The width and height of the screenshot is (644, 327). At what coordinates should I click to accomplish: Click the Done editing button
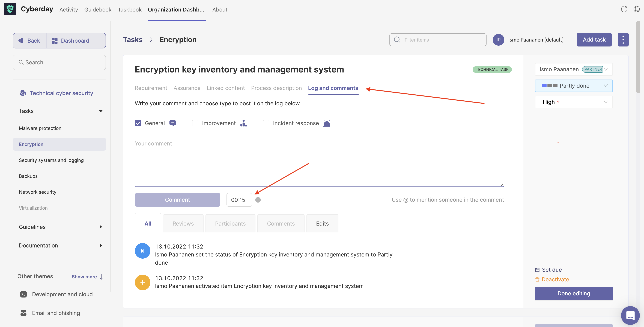coord(574,293)
